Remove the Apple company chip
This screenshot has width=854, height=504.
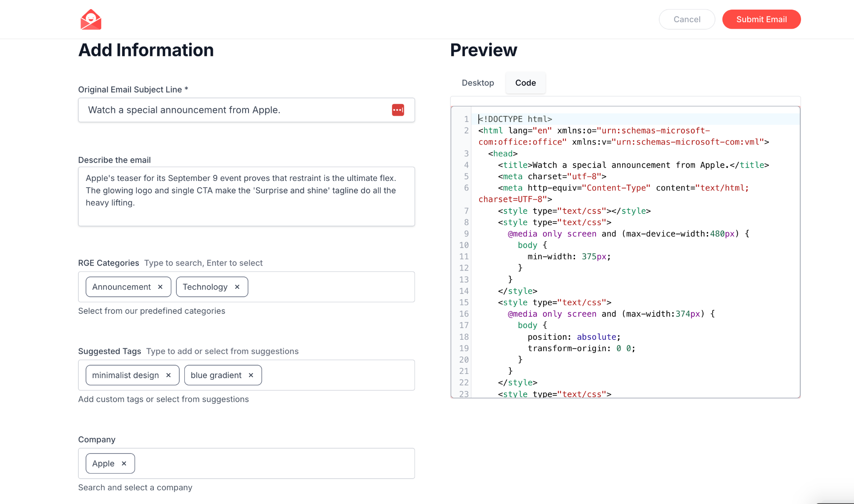pyautogui.click(x=124, y=464)
